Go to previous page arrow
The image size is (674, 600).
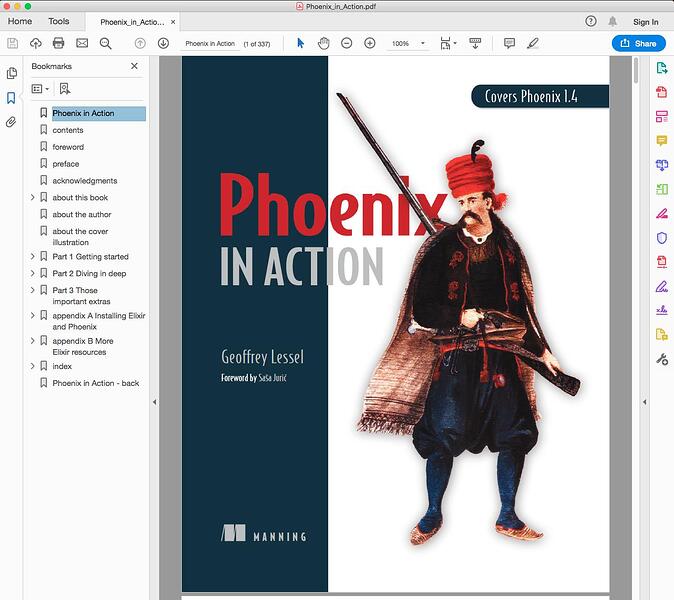pyautogui.click(x=140, y=43)
